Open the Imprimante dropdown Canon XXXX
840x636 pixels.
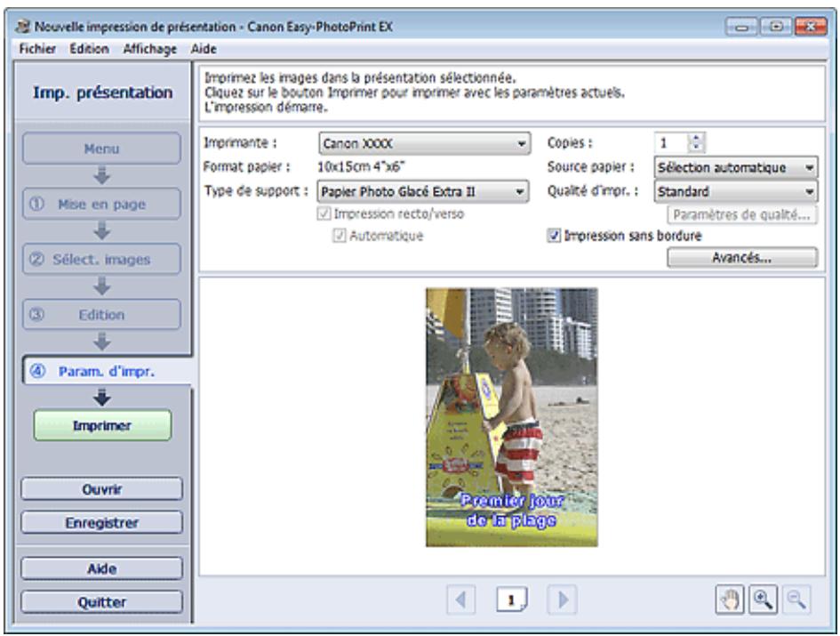pos(424,143)
